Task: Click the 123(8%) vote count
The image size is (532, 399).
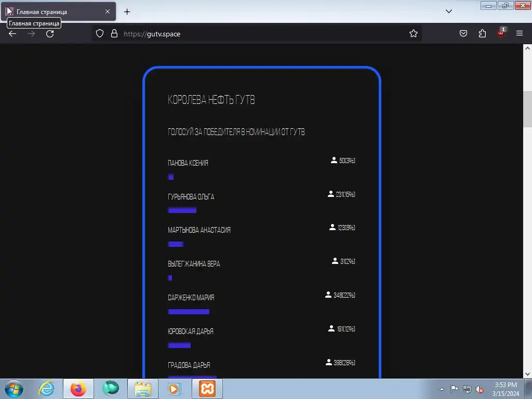Action: point(347,228)
